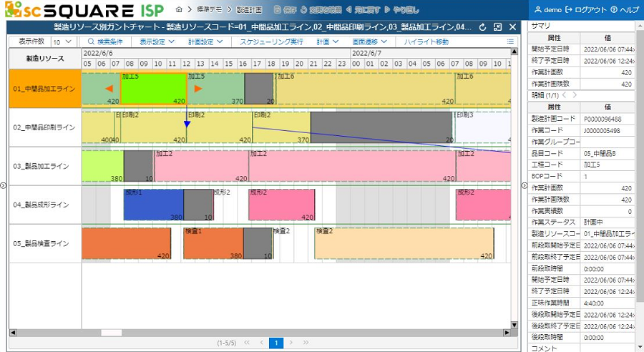Expand the left side panel handle
This screenshot has height=352, width=644.
click(x=3, y=186)
